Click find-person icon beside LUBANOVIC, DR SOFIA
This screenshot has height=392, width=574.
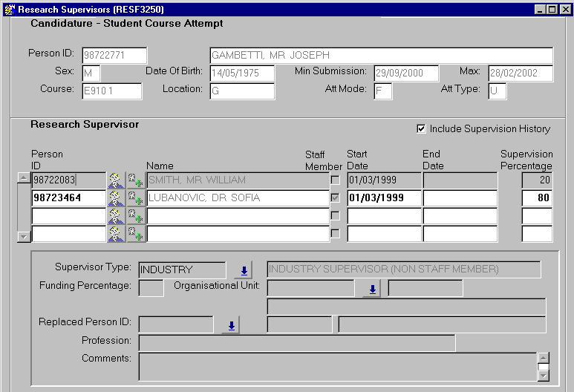coord(135,198)
